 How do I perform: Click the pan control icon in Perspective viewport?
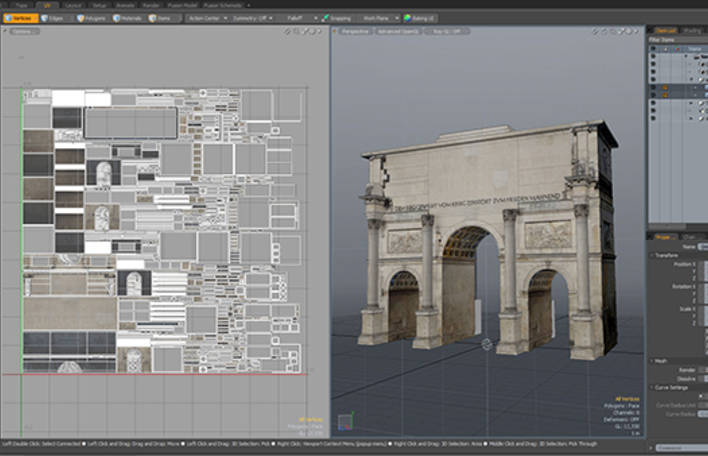point(596,31)
